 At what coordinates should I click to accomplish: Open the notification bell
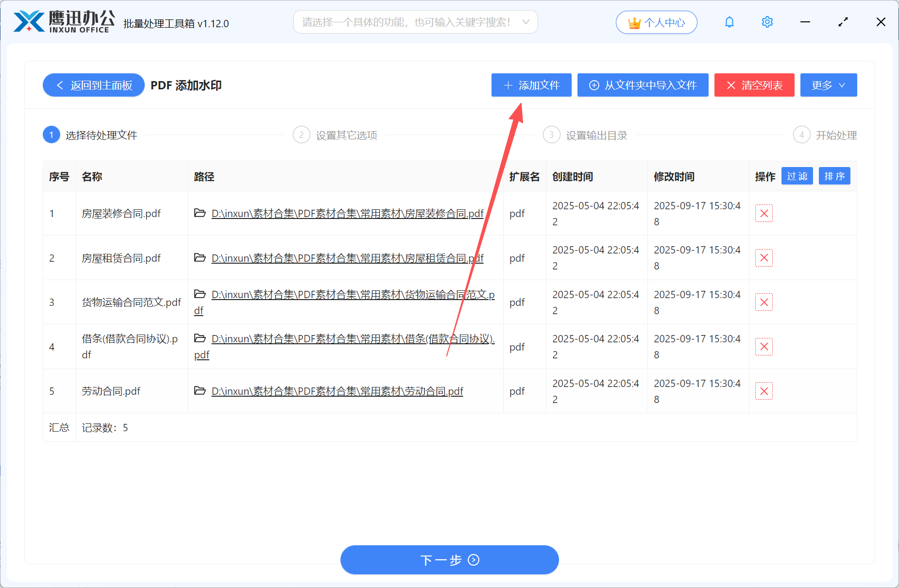[x=729, y=22]
